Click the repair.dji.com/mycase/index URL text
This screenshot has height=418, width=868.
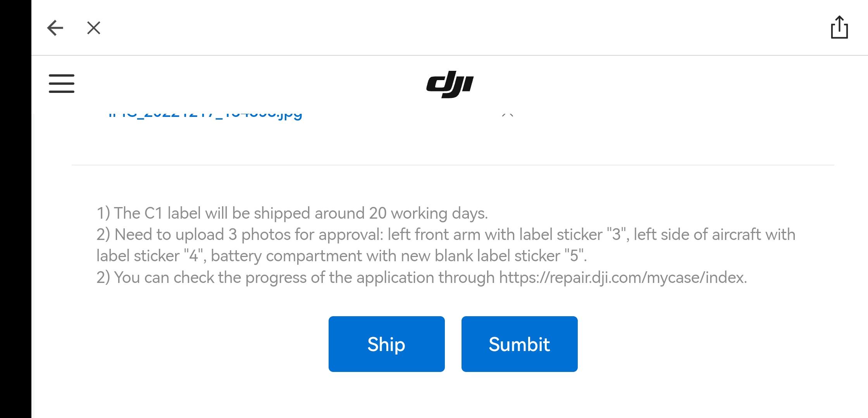[623, 278]
